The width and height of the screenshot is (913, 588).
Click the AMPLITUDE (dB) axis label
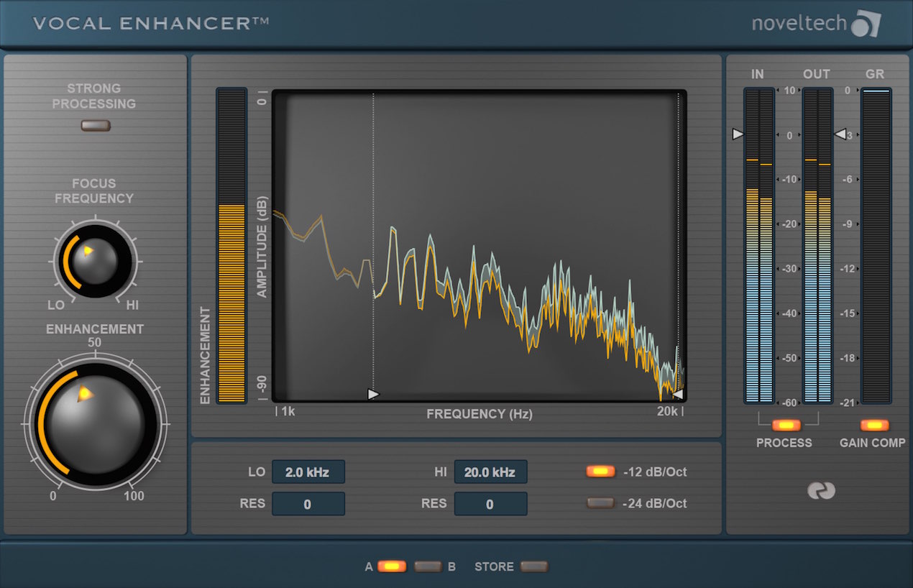coord(262,247)
